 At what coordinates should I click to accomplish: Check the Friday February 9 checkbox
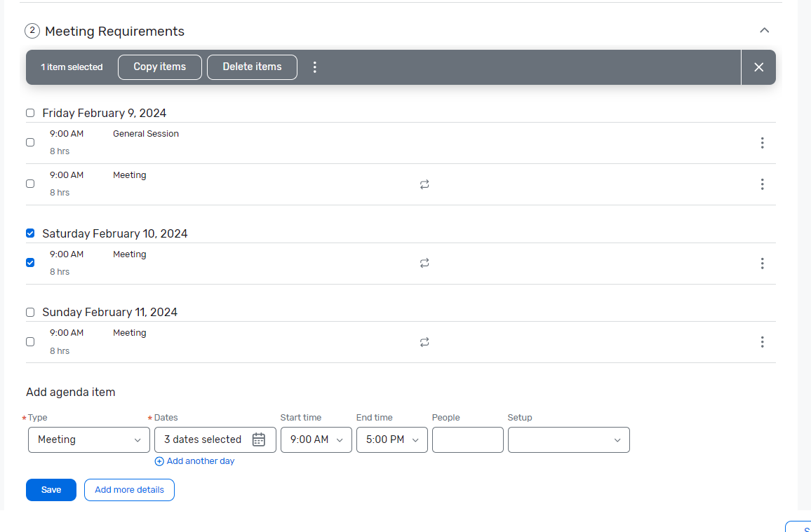pos(30,113)
